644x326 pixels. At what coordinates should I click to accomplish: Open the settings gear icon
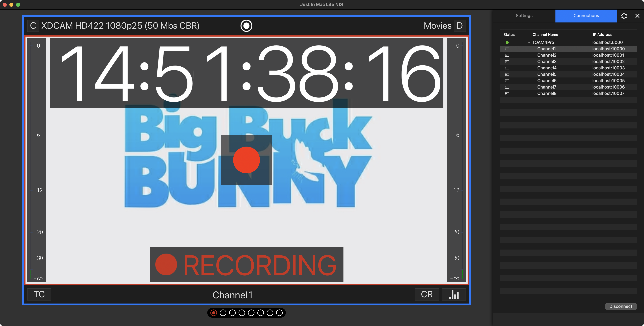[x=624, y=16]
